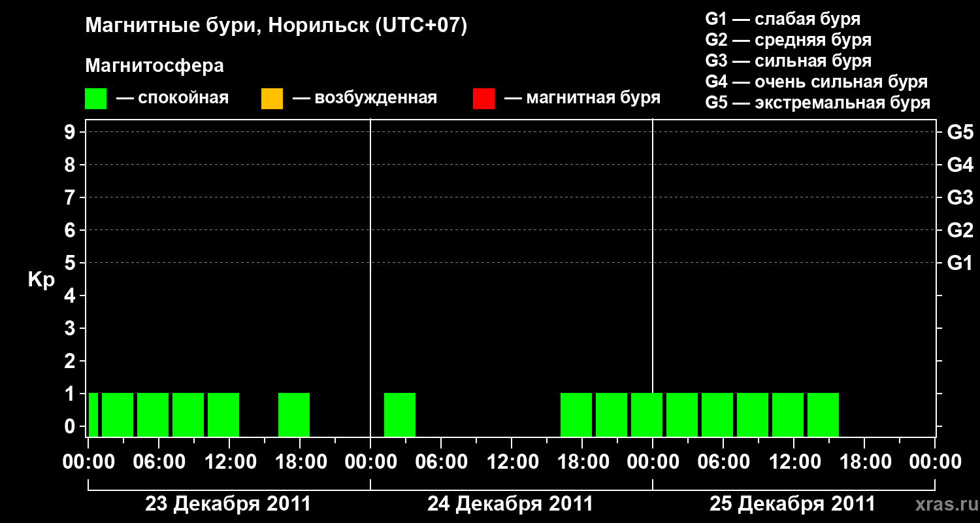Click the 'Kp' axis label

41,280
